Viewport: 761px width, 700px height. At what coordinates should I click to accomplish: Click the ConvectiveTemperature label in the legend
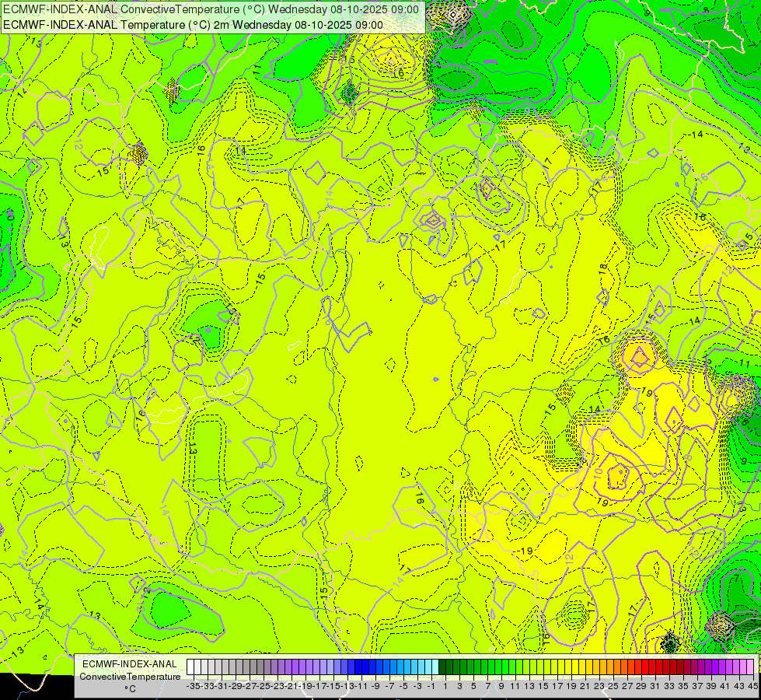[130, 677]
